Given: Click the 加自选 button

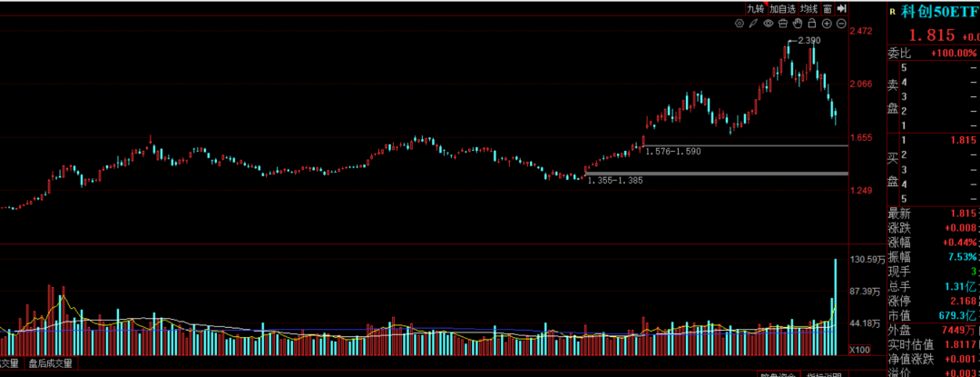Looking at the screenshot, I should tap(782, 8).
